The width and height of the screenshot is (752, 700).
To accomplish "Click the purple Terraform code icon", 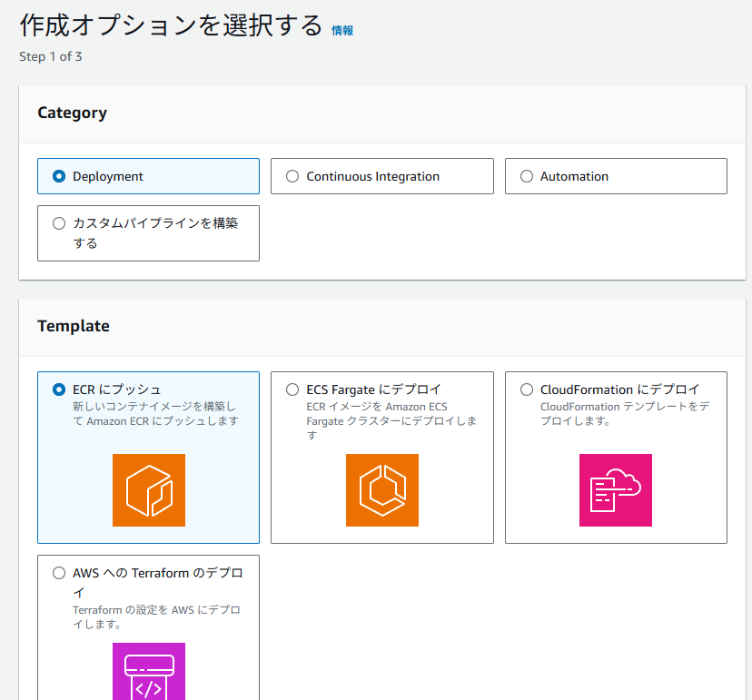I will (x=148, y=672).
